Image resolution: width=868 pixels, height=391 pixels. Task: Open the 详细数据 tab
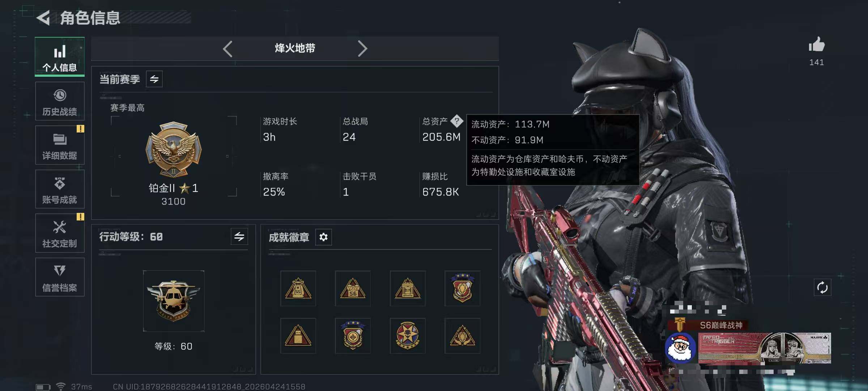coord(60,145)
